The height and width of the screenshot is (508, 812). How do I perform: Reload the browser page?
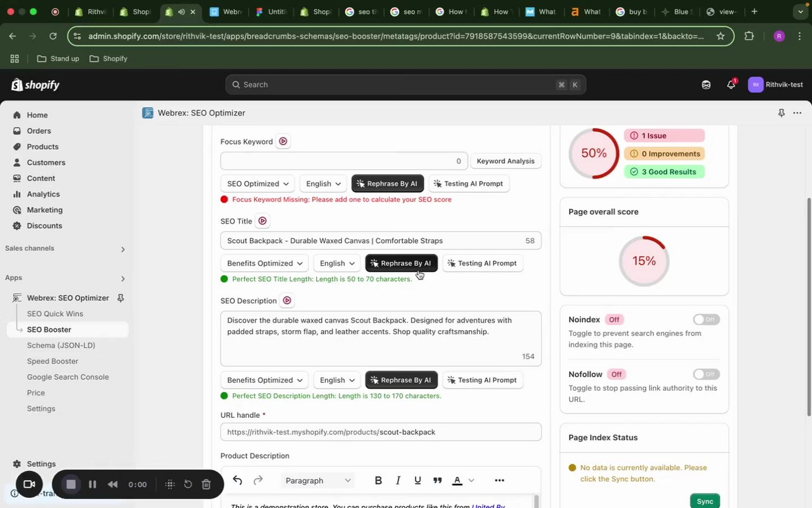(x=53, y=36)
